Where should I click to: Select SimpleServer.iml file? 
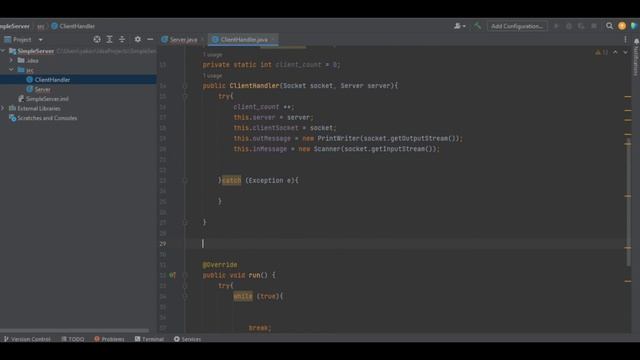tap(47, 99)
